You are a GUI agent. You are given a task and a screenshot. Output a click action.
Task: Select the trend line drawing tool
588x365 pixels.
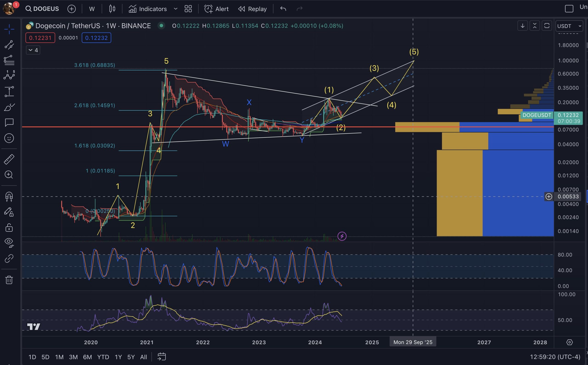(9, 45)
